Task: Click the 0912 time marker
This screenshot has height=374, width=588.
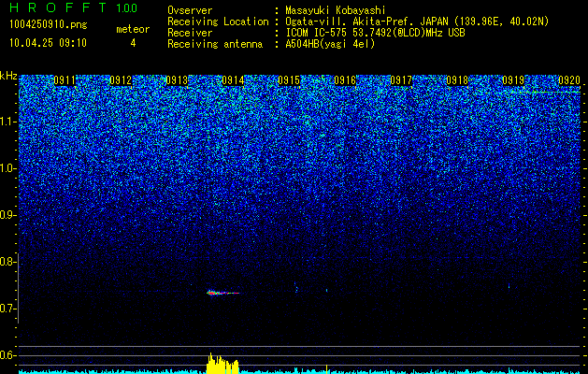Action: [121, 80]
